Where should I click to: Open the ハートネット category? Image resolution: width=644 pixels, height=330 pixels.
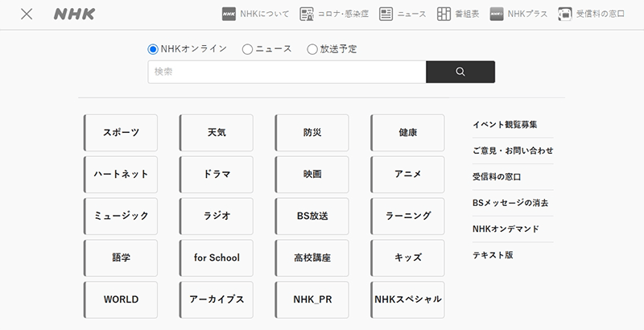[x=121, y=175]
